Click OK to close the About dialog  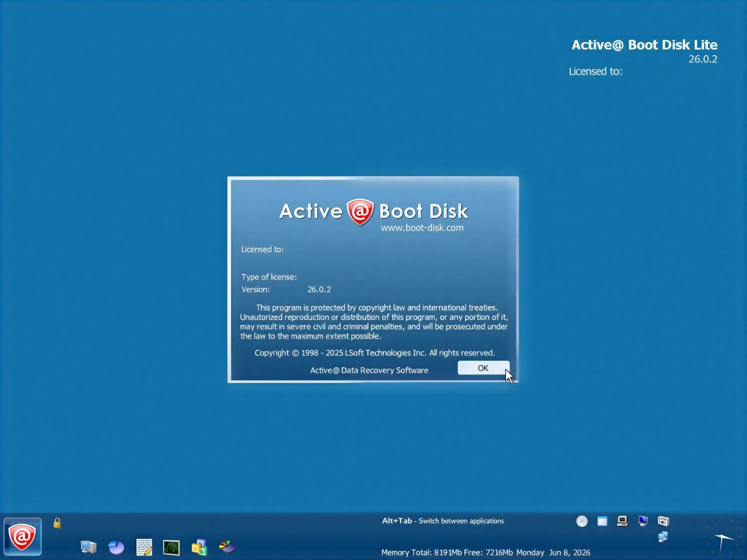483,368
